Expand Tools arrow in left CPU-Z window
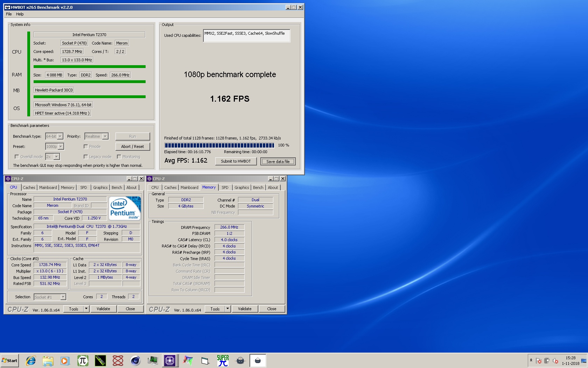 click(x=86, y=309)
